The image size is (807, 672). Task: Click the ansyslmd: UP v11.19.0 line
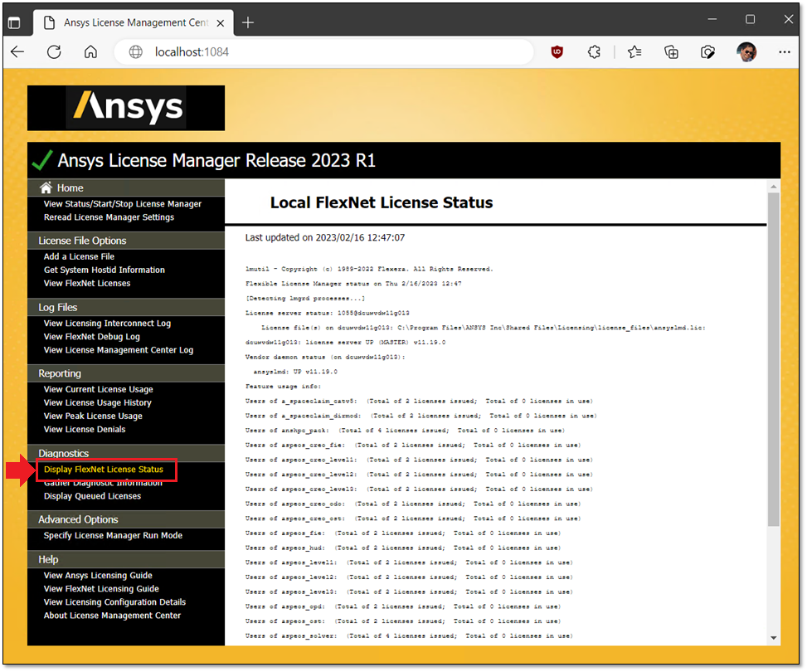pyautogui.click(x=295, y=372)
